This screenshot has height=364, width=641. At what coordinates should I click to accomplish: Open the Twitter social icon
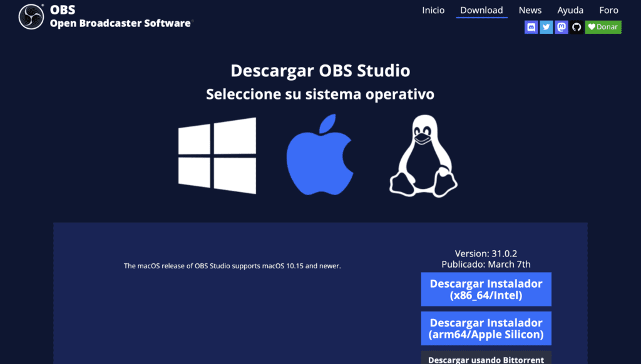546,28
